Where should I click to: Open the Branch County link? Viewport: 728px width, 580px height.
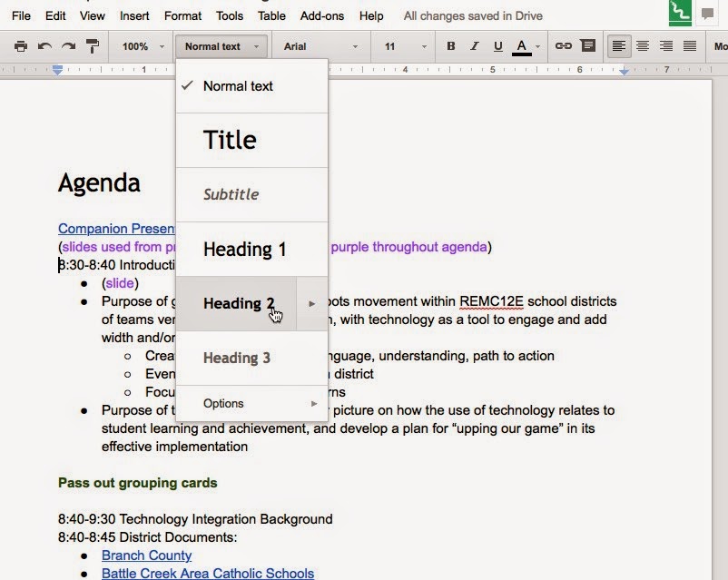click(x=146, y=555)
